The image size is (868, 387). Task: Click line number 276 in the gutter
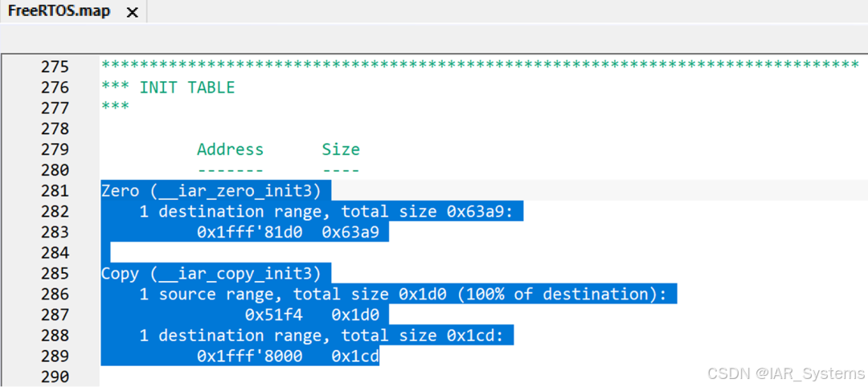tap(55, 88)
